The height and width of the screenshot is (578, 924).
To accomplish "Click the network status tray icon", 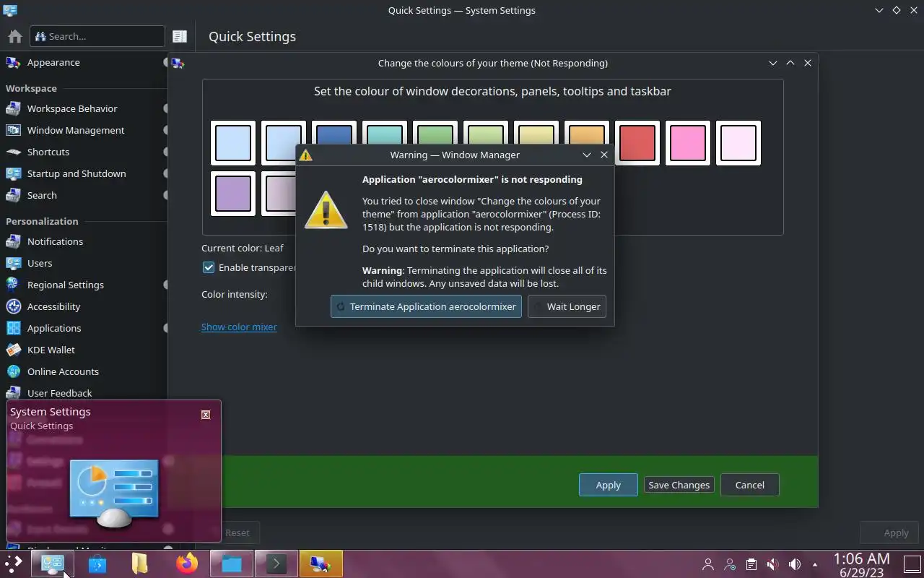I will coord(730,564).
